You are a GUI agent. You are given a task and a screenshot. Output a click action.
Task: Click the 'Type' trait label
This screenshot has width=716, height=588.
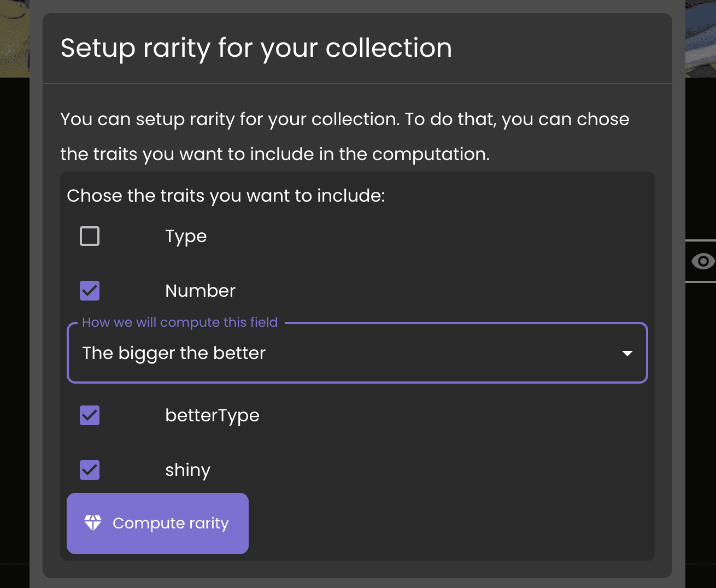pyautogui.click(x=186, y=237)
